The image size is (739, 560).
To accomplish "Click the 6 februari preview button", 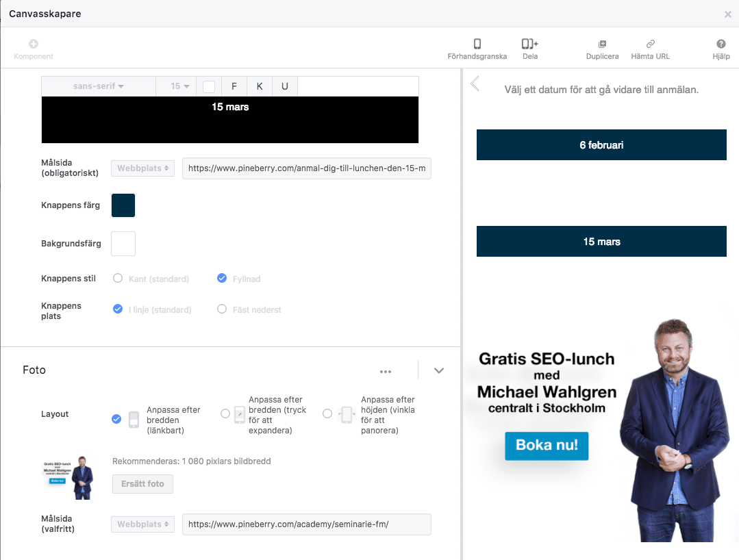I will coord(601,145).
